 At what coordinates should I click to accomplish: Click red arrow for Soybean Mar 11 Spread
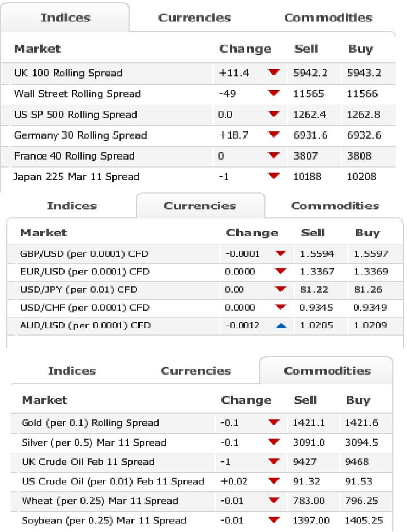click(275, 521)
